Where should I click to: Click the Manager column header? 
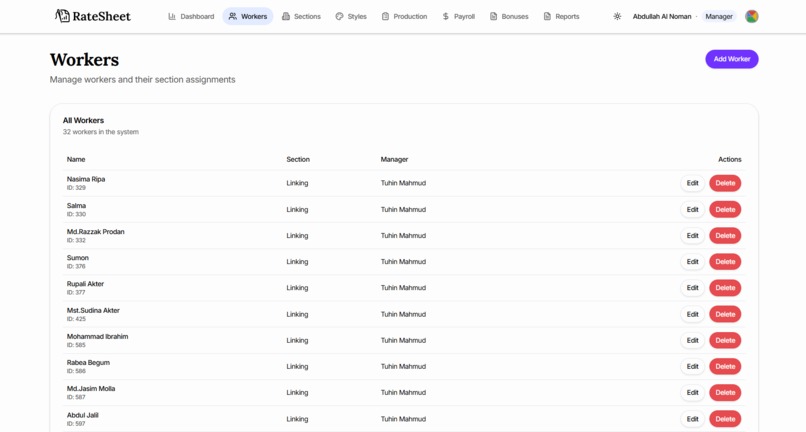(x=394, y=159)
